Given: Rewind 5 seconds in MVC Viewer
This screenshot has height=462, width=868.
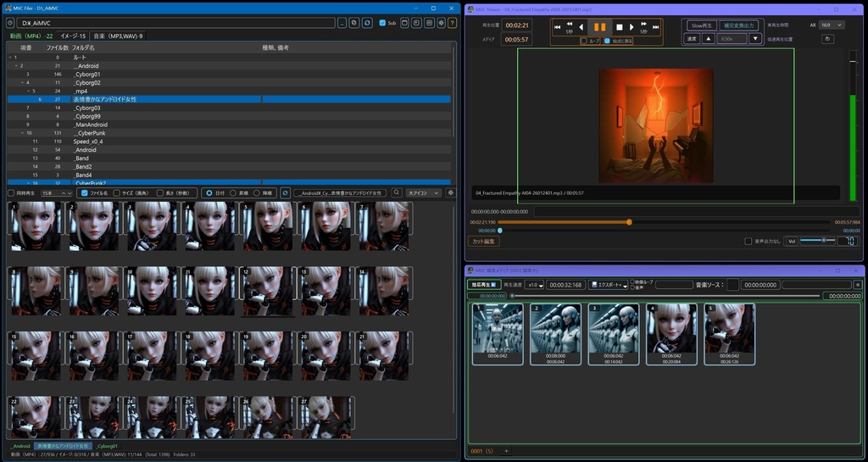Looking at the screenshot, I should [x=569, y=28].
